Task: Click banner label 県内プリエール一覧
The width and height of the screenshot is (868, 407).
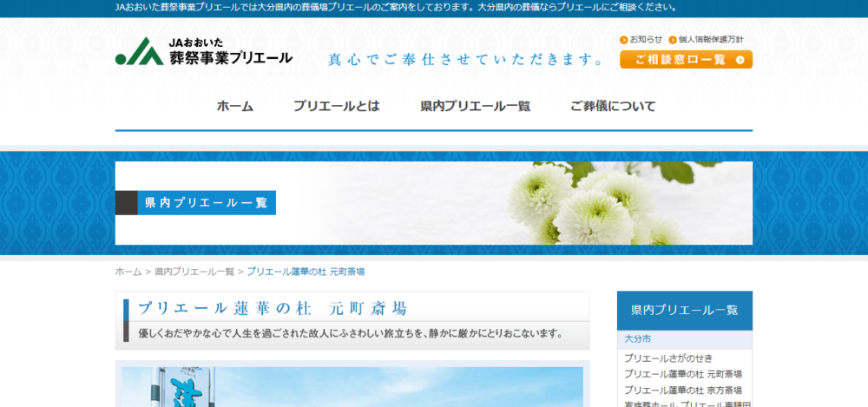Action: pyautogui.click(x=206, y=203)
